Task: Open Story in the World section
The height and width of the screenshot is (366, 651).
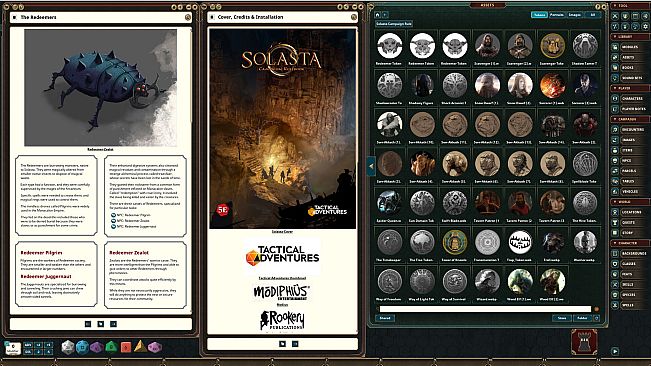Action: pos(629,233)
